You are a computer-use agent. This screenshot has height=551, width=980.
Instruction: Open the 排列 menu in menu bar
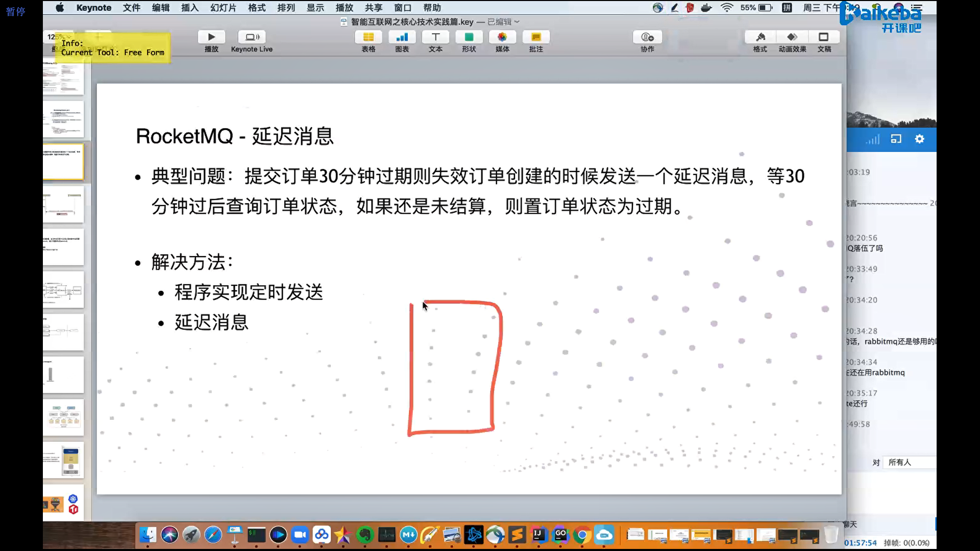click(286, 8)
